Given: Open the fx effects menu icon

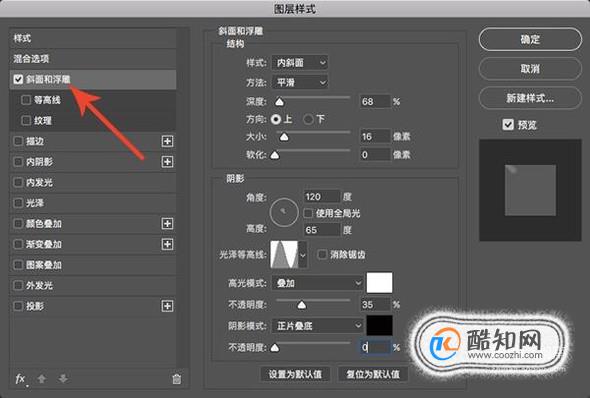Looking at the screenshot, I should click(x=21, y=379).
